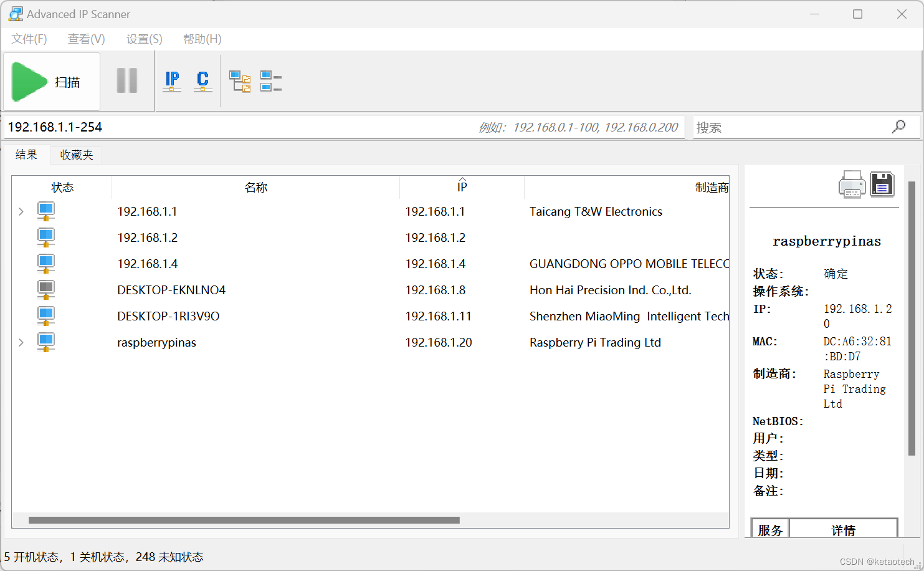Select the DESKTOP-1RI3V9O name cell
924x571 pixels.
tap(168, 316)
